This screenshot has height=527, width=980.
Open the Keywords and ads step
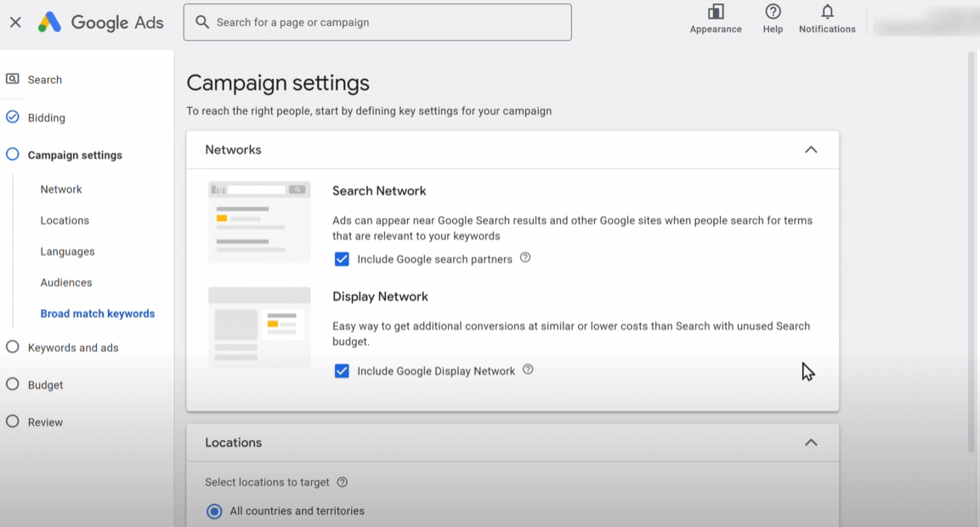pyautogui.click(x=73, y=348)
